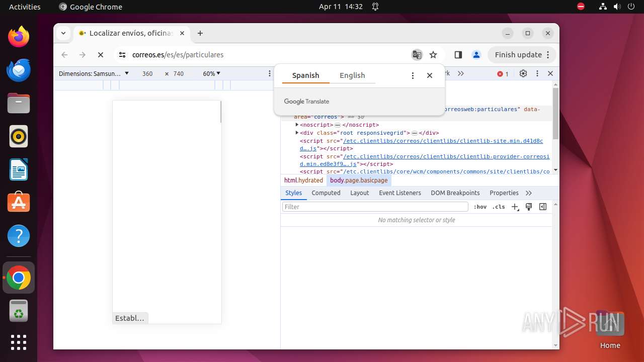Switch to the Layout tab

[360, 193]
